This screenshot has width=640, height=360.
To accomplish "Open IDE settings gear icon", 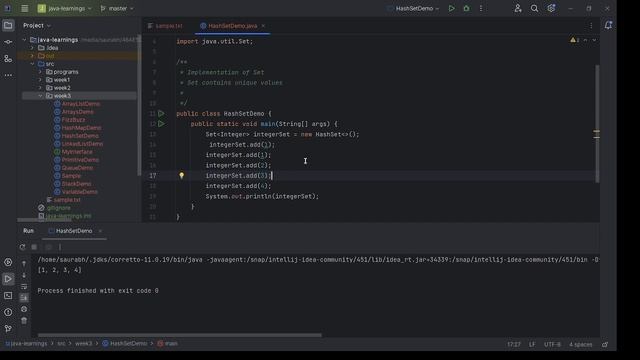I will click(551, 8).
